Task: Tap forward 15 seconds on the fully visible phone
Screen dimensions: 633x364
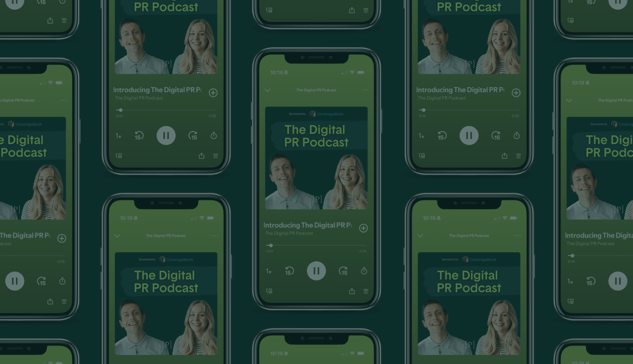Action: coord(343,271)
